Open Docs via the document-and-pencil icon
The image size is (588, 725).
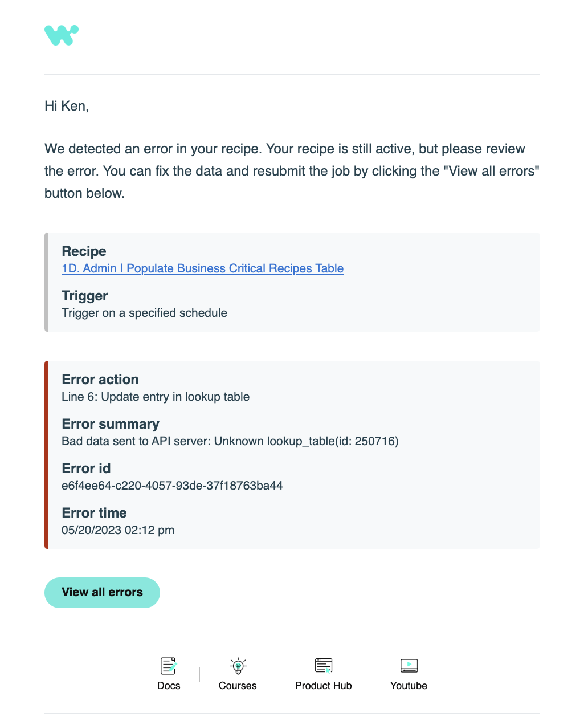point(169,666)
